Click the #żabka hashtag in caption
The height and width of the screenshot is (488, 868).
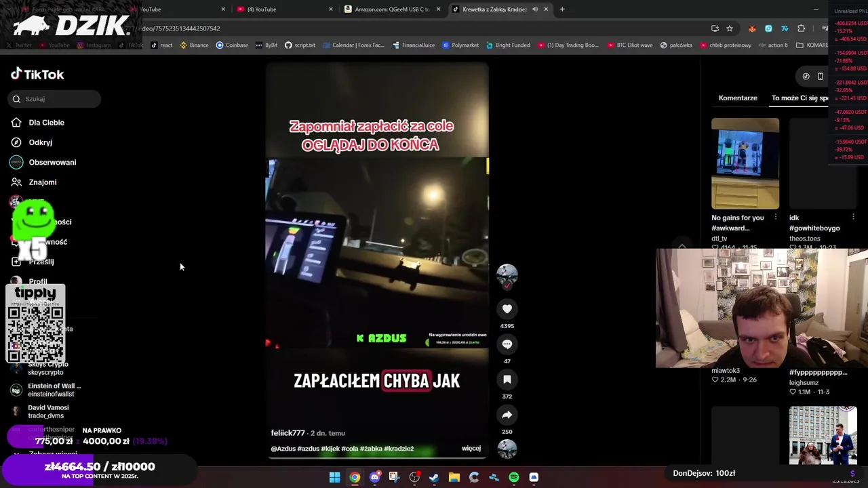371,449
